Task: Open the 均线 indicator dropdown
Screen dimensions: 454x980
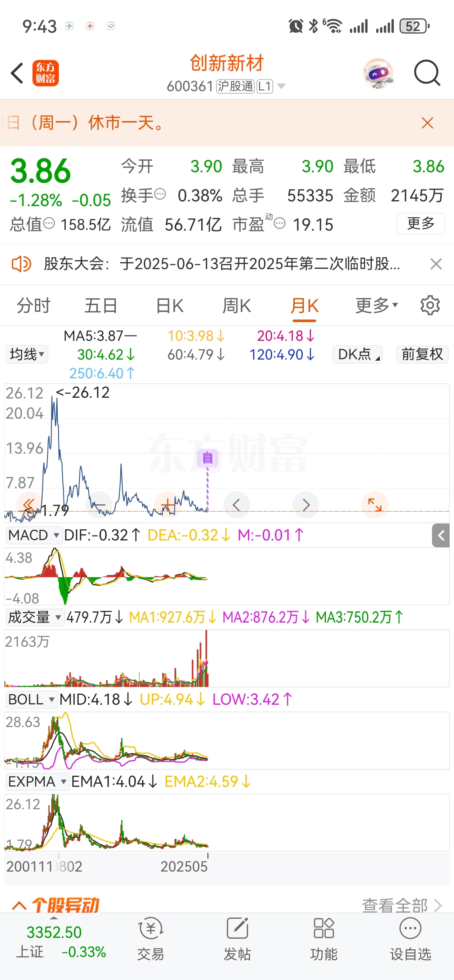Action: pos(27,354)
